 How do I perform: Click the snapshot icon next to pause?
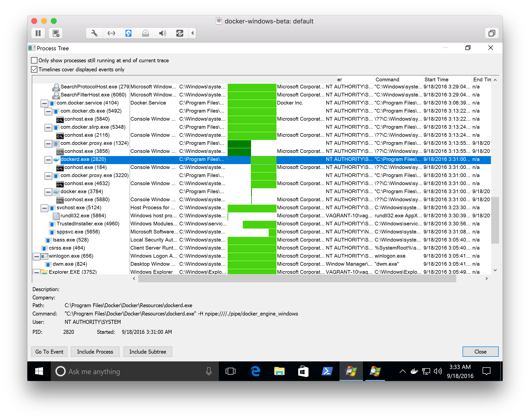click(55, 33)
